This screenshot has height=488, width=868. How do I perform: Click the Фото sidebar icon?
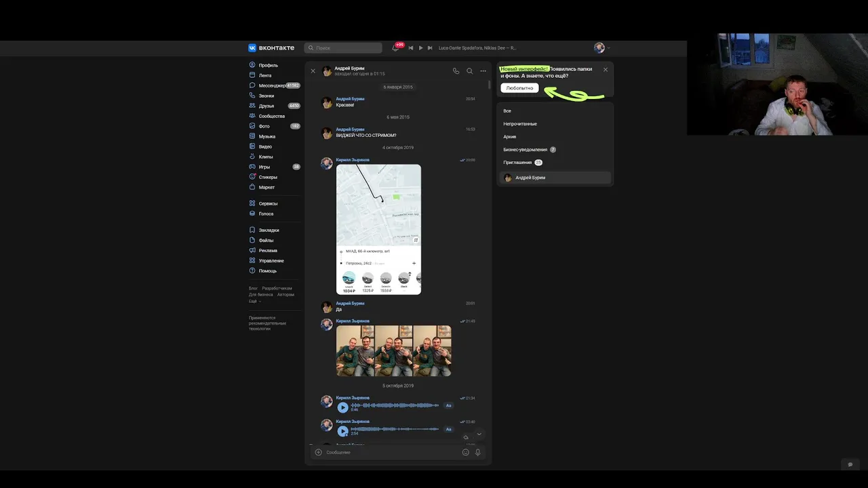[x=252, y=126]
